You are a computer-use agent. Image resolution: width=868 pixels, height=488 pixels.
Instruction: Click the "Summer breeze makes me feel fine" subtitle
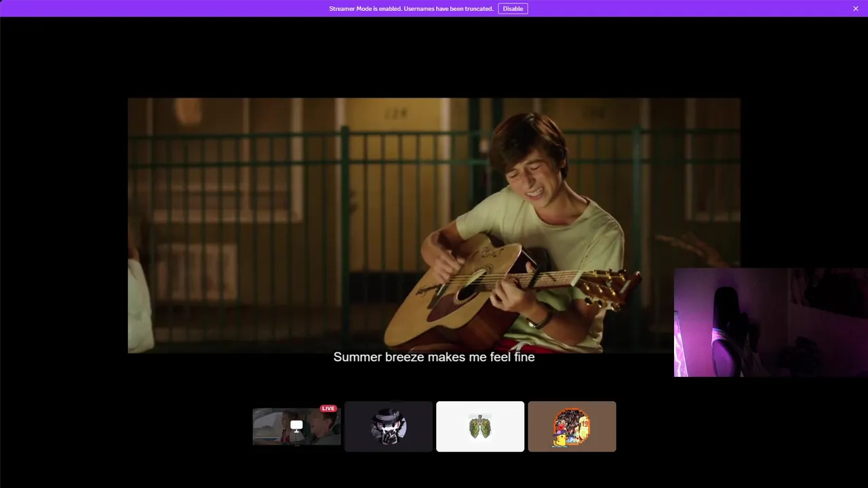[x=434, y=357]
